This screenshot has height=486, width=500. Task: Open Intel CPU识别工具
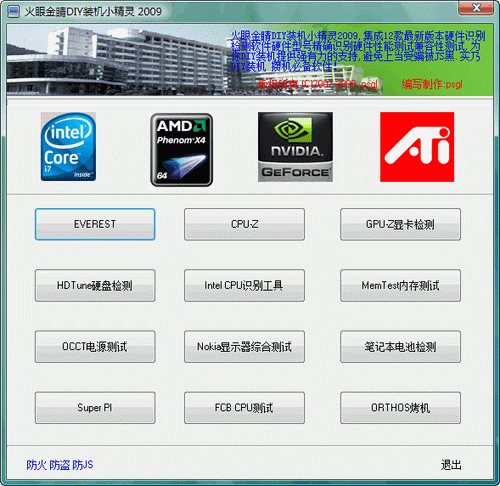click(x=244, y=286)
